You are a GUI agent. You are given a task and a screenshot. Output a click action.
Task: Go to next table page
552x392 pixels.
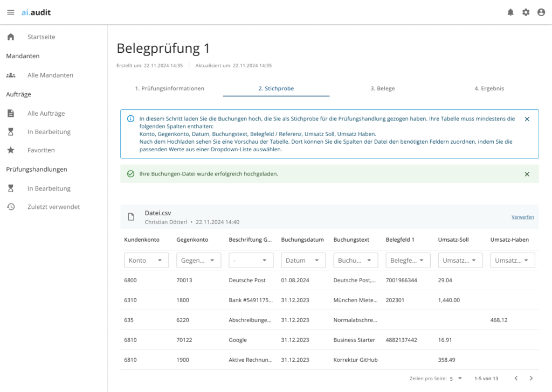(531, 379)
